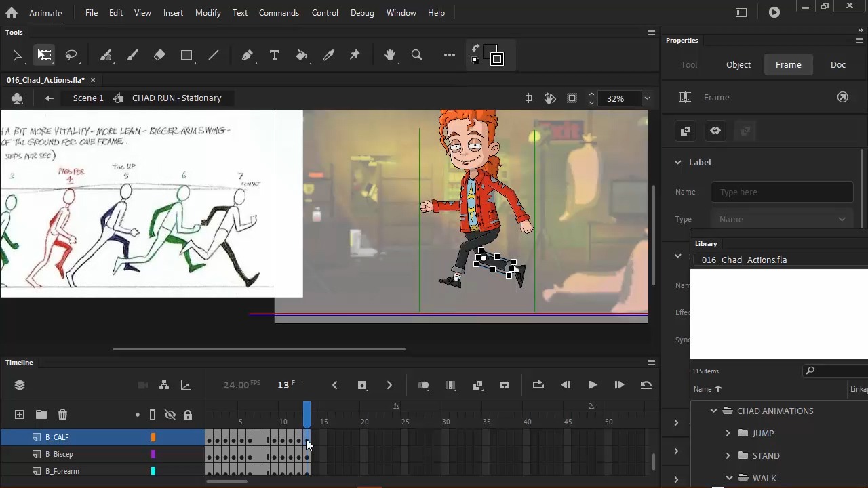Pick up a color with the Eyedropper tool
Image resolution: width=868 pixels, height=488 pixels.
[x=329, y=55]
